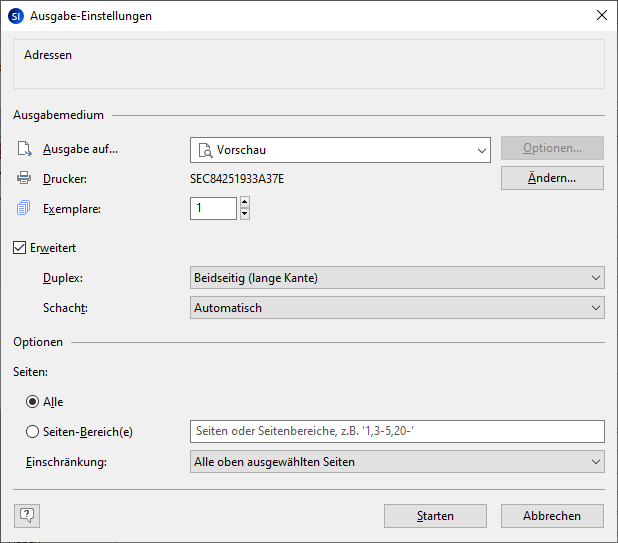This screenshot has height=543, width=618.
Task: Click the Abbrechen button
Action: (x=551, y=516)
